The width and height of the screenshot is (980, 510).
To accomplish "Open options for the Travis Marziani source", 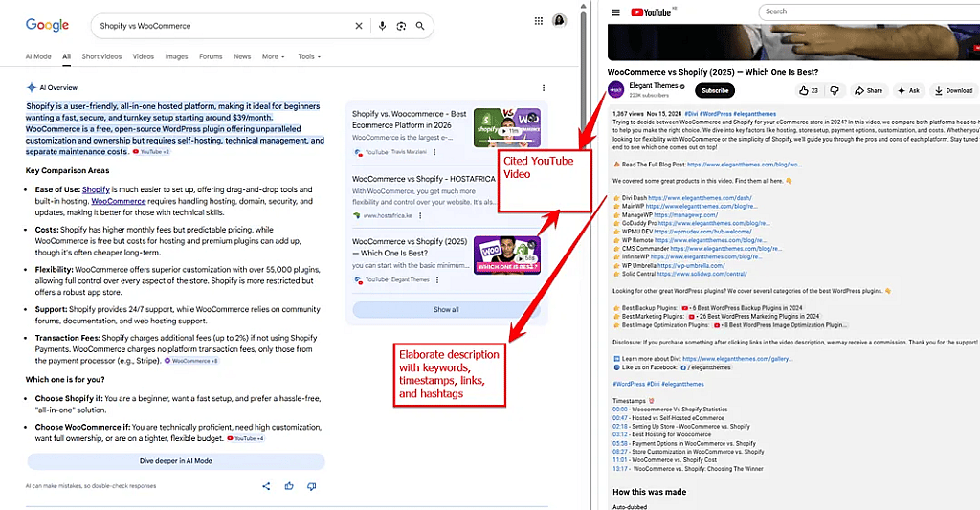I will (x=435, y=152).
